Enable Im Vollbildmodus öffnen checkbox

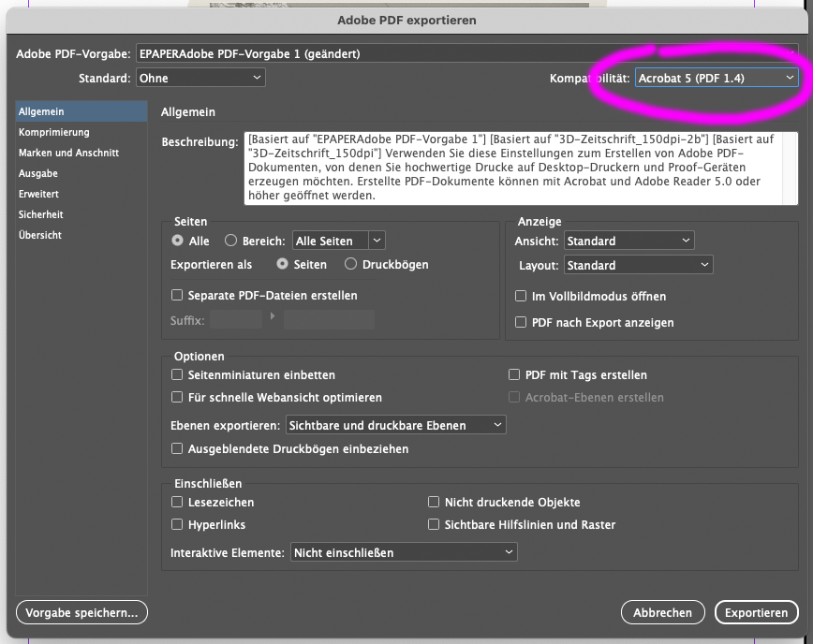point(521,297)
